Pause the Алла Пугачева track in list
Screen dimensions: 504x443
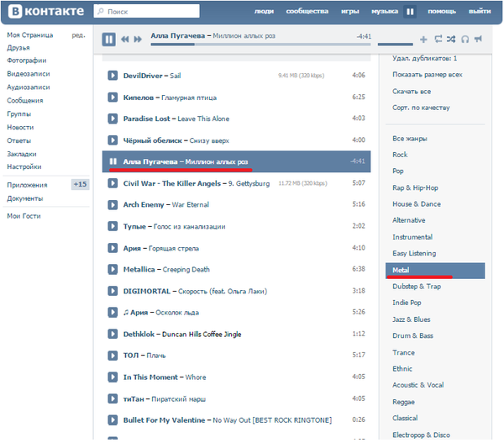pyautogui.click(x=113, y=161)
